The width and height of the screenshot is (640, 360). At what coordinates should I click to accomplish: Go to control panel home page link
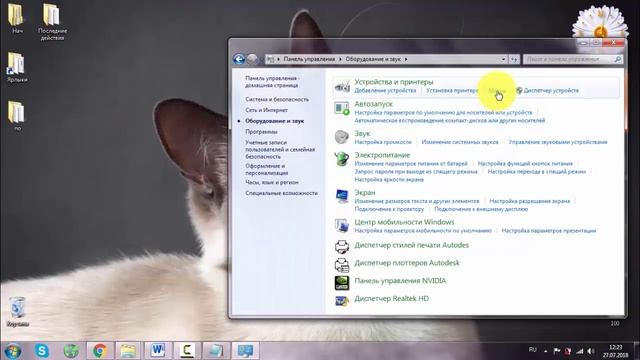[x=272, y=82]
